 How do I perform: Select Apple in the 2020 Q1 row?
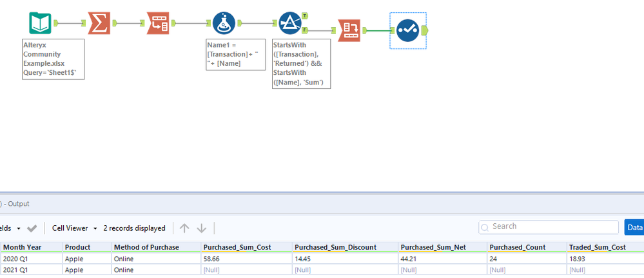(86, 259)
